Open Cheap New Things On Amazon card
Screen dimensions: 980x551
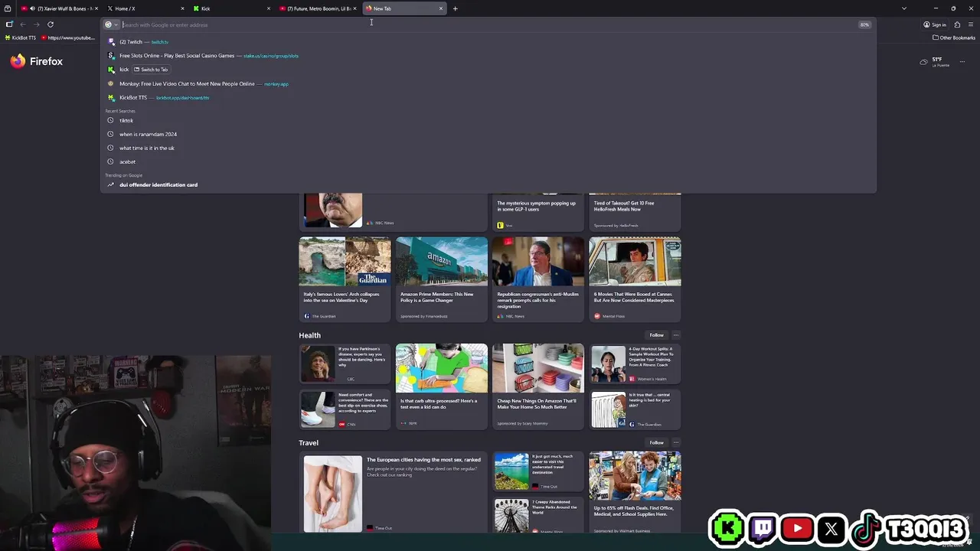537,386
